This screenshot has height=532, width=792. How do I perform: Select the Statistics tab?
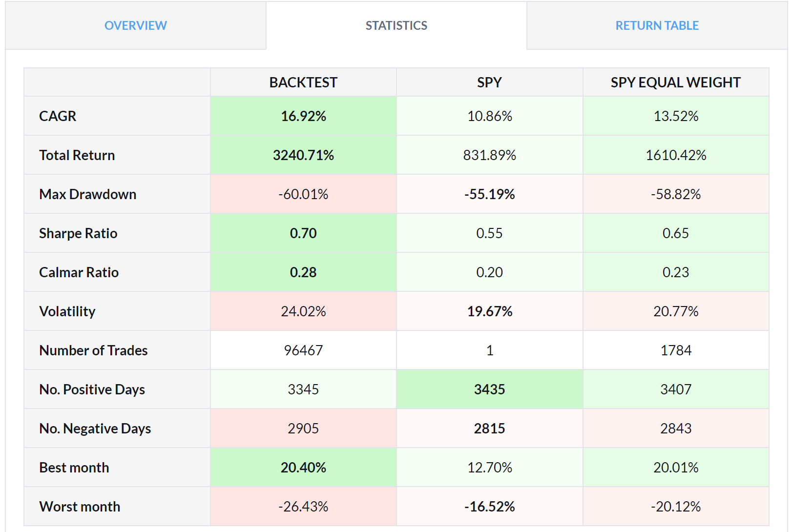coord(396,25)
